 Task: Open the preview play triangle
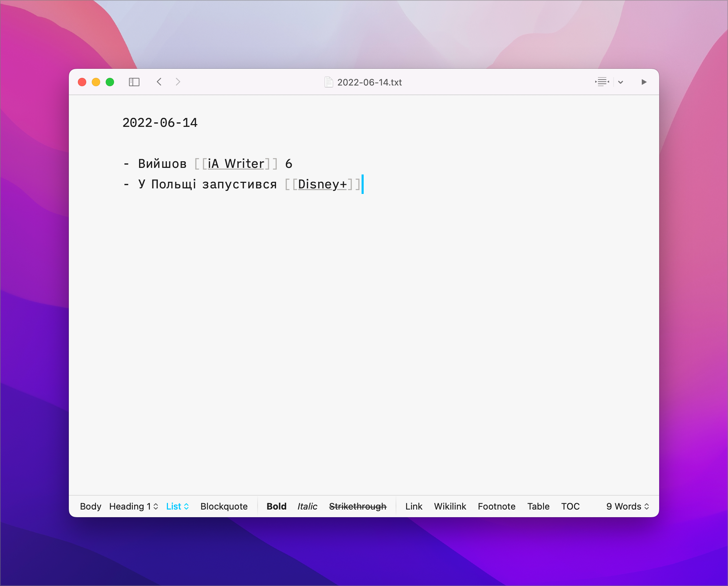point(644,82)
